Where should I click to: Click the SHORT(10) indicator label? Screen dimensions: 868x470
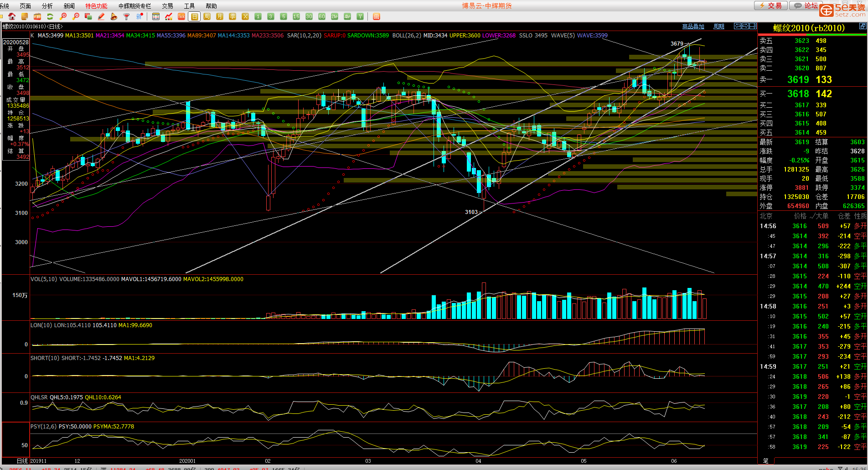[x=45, y=358]
